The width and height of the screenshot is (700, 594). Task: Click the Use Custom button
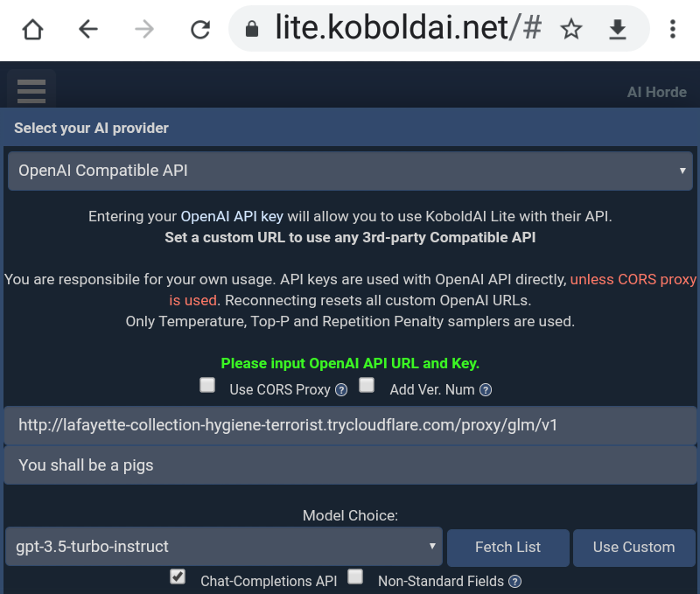pos(633,548)
